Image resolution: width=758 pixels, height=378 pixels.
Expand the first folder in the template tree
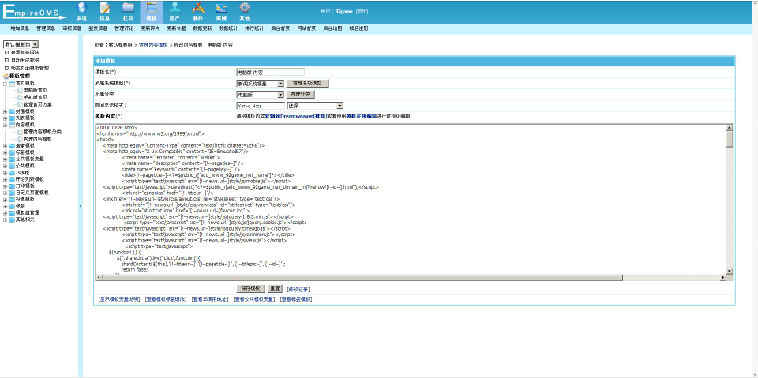click(x=5, y=83)
